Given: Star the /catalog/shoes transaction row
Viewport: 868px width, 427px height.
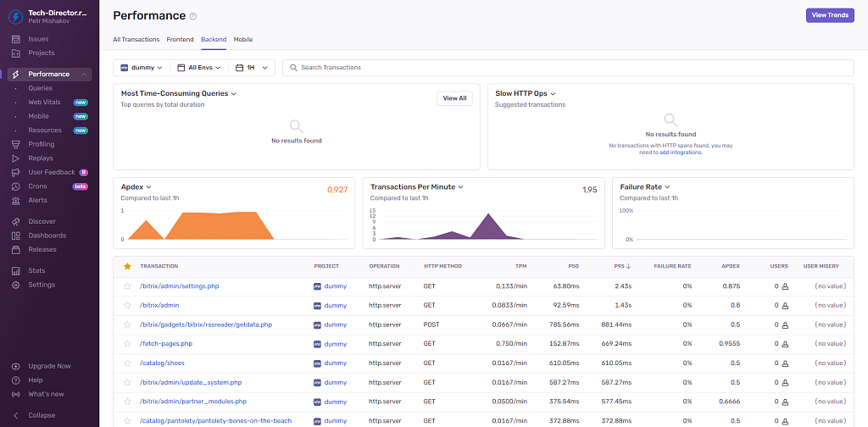Looking at the screenshot, I should coord(127,363).
